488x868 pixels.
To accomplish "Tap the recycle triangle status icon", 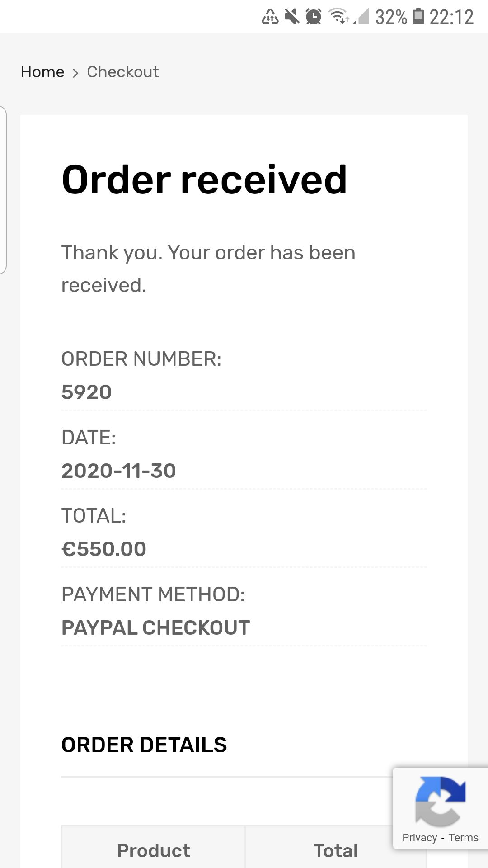I will (270, 17).
